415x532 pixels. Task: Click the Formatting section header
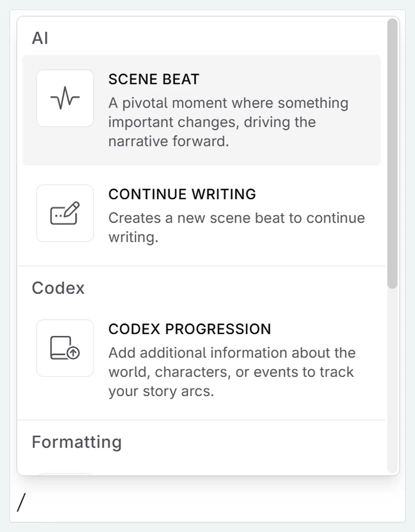click(77, 442)
